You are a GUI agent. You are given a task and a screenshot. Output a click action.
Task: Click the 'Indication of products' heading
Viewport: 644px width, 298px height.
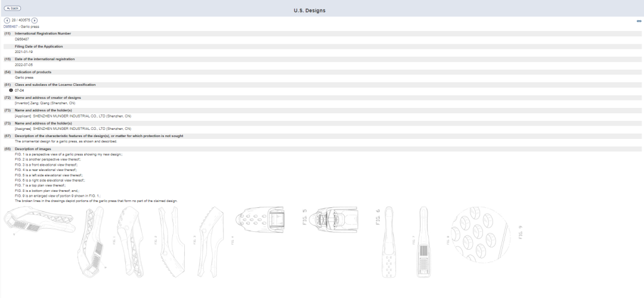pyautogui.click(x=33, y=72)
